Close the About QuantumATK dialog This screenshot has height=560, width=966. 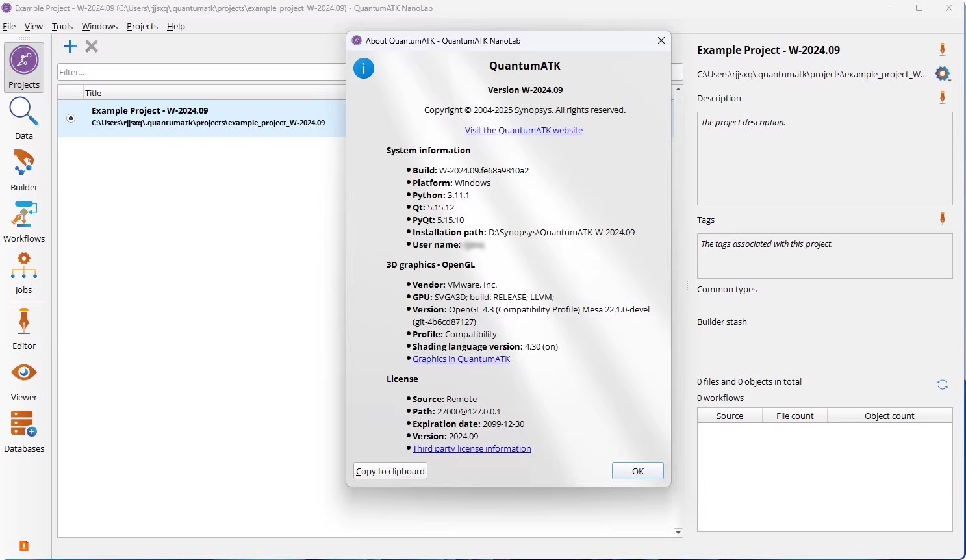coord(661,40)
